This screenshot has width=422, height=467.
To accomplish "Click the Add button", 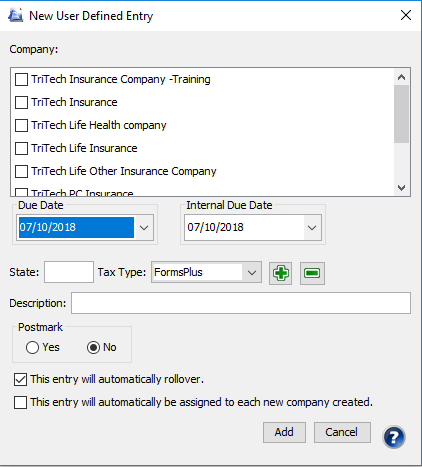I will [x=284, y=432].
